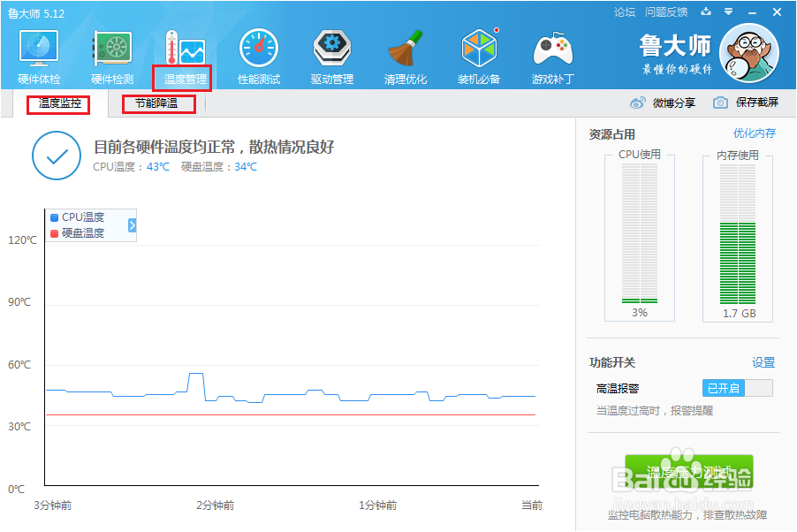Toggle the 硬盘温度 red legend swatch
The width and height of the screenshot is (797, 532).
pyautogui.click(x=55, y=233)
